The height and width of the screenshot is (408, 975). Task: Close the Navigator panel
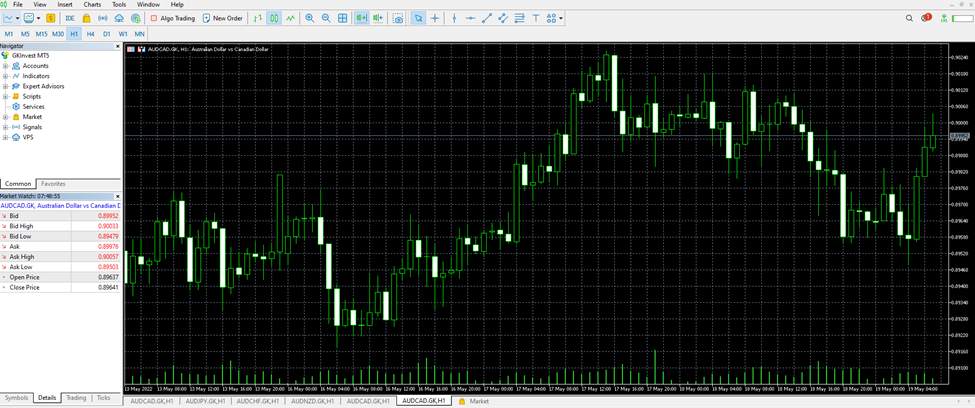click(x=118, y=47)
